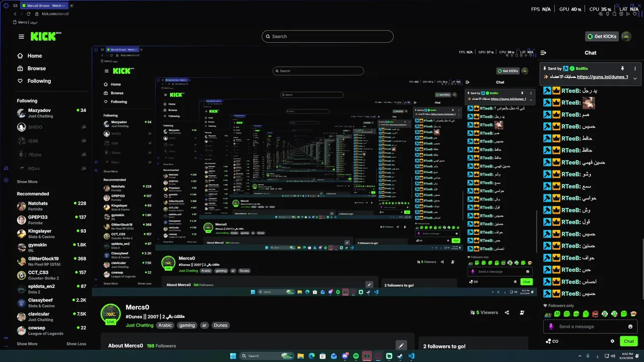
Task: Open the pinned message three-dot options
Action: (635, 68)
